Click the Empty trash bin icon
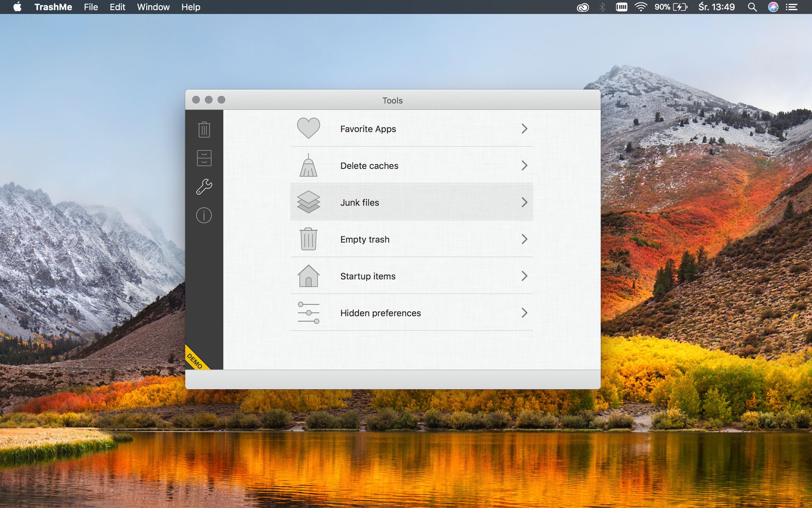 tap(308, 239)
